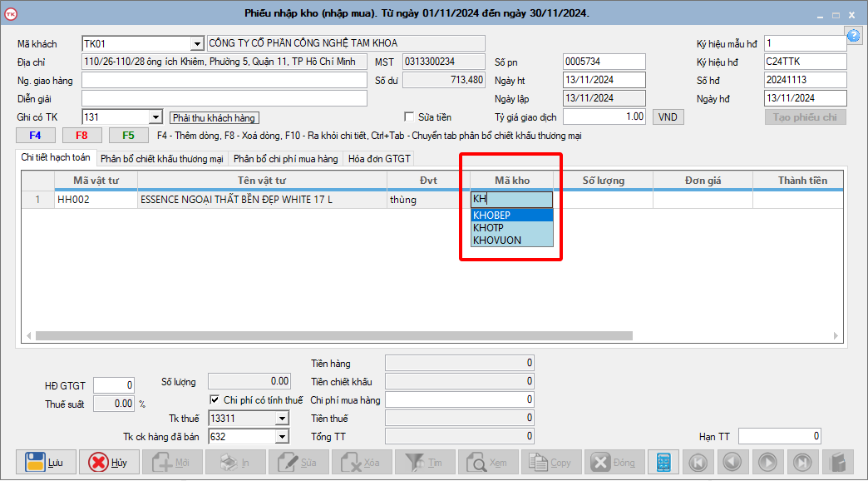
Task: Click the F5 button
Action: tap(128, 135)
